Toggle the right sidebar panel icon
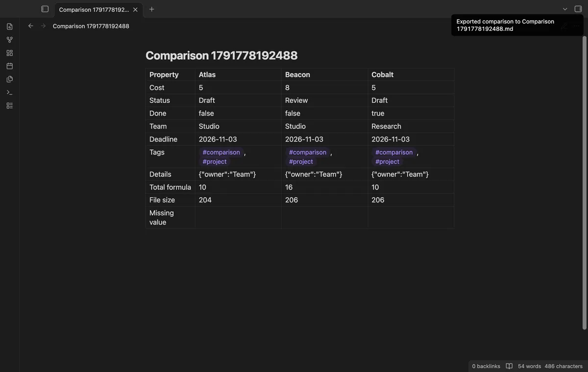 coord(578,9)
